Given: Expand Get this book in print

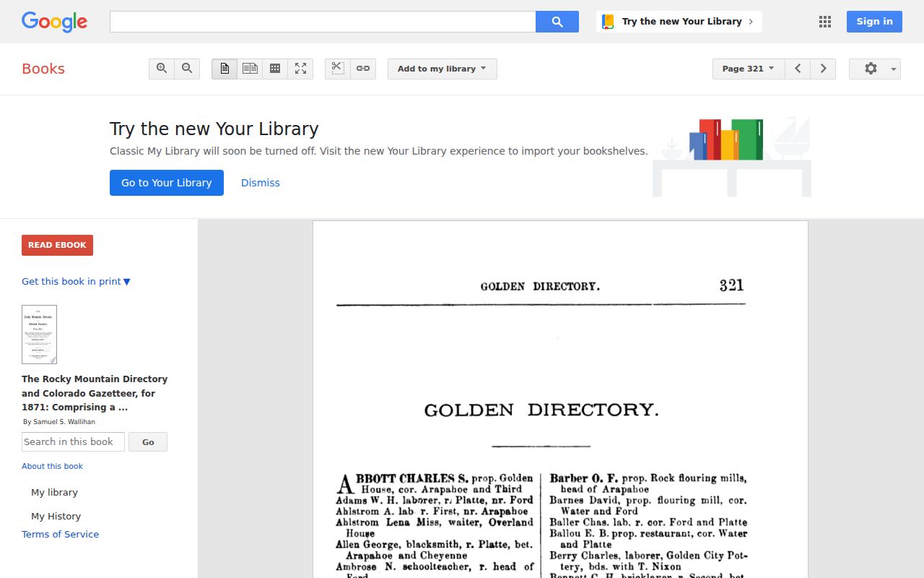Looking at the screenshot, I should click(76, 282).
